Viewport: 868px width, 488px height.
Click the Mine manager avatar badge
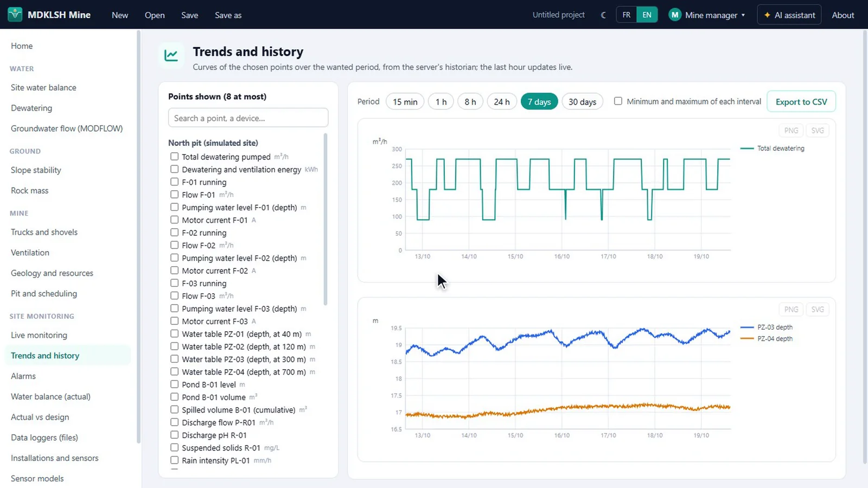675,15
